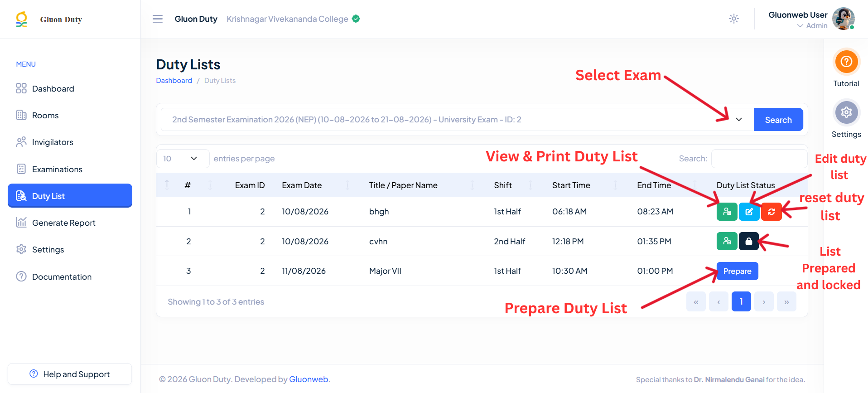
Task: Open entries per page dropdown
Action: [183, 159]
